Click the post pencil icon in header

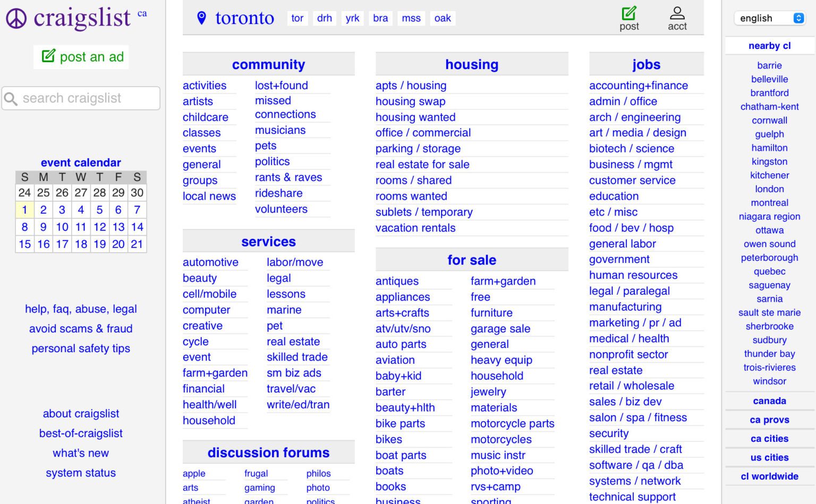pyautogui.click(x=629, y=13)
